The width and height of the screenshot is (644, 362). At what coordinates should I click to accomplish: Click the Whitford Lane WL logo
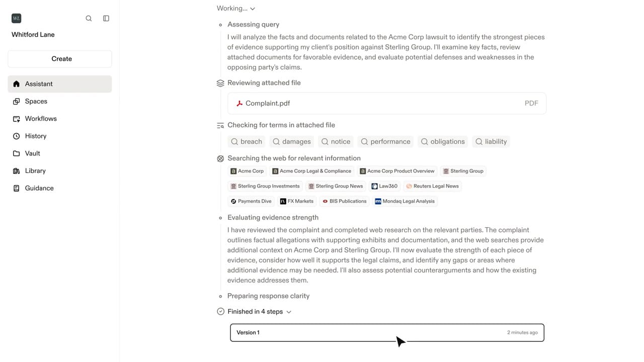17,19
